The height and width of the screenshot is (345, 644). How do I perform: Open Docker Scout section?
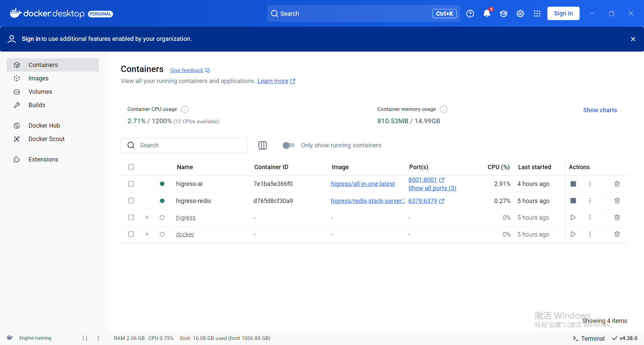pos(53,139)
